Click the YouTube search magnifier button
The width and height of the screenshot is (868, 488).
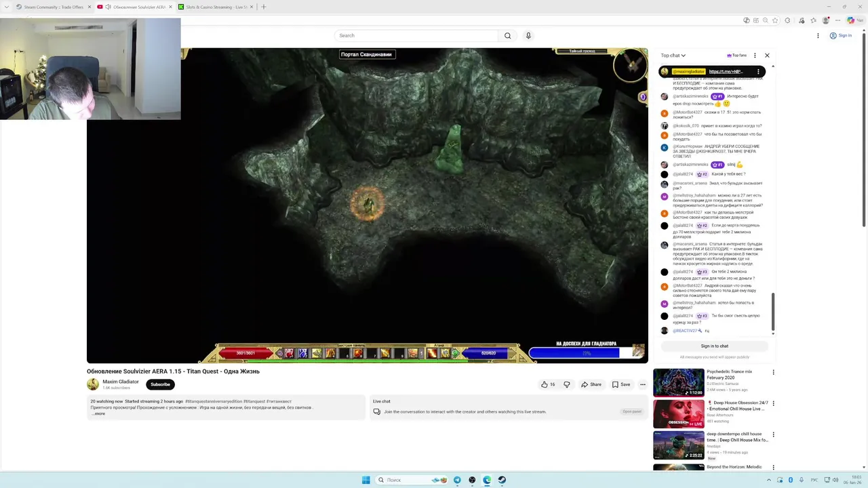point(507,35)
